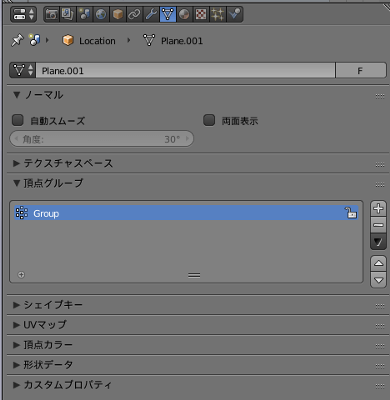The height and width of the screenshot is (400, 390).
Task: Click the 頂点グループ panel grip dots
Action: point(380,185)
